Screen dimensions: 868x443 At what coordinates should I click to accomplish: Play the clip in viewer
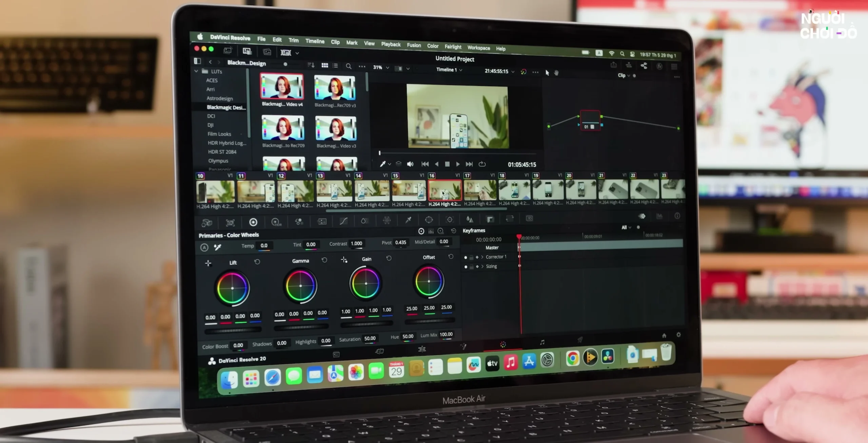coord(458,164)
